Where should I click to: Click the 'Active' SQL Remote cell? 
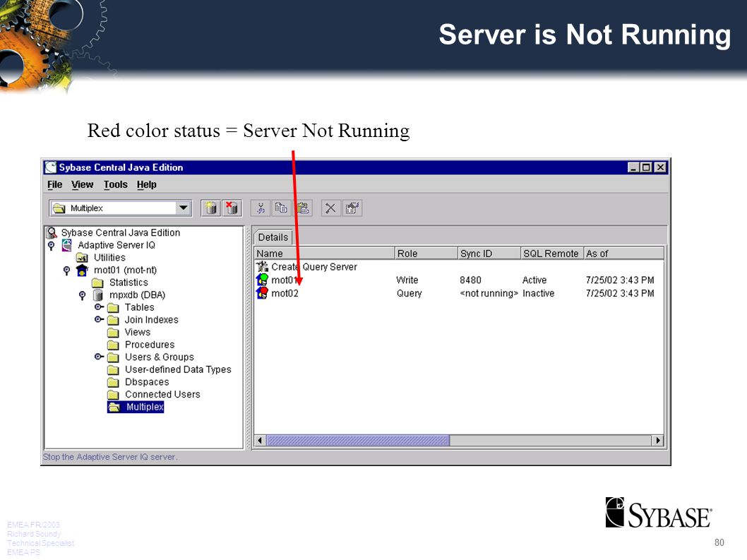pos(534,280)
